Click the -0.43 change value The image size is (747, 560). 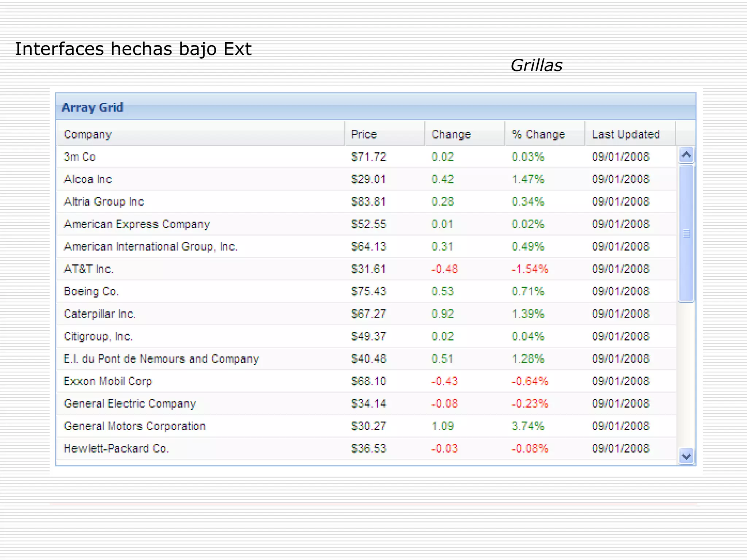tap(445, 381)
